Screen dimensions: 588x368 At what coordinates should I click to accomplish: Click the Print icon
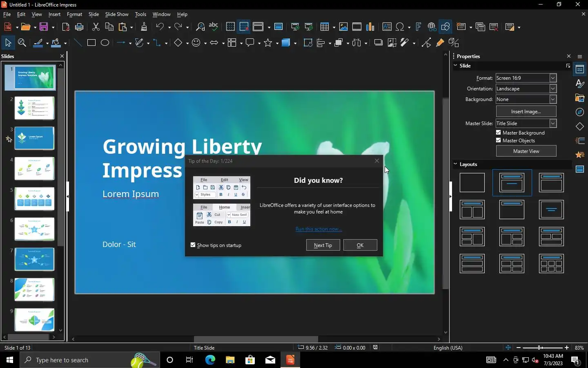pos(80,27)
